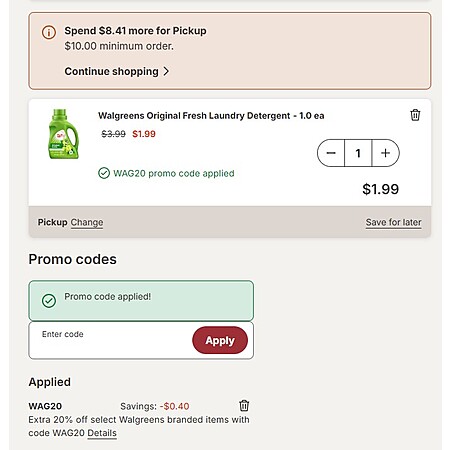This screenshot has width=450, height=450.
Task: Open Details for the WAG20 promo
Action: [x=102, y=433]
